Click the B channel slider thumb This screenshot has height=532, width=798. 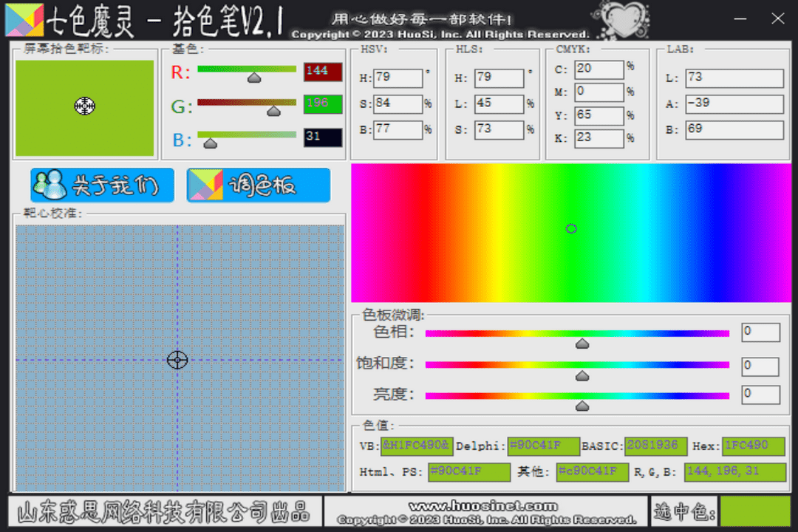pyautogui.click(x=210, y=142)
